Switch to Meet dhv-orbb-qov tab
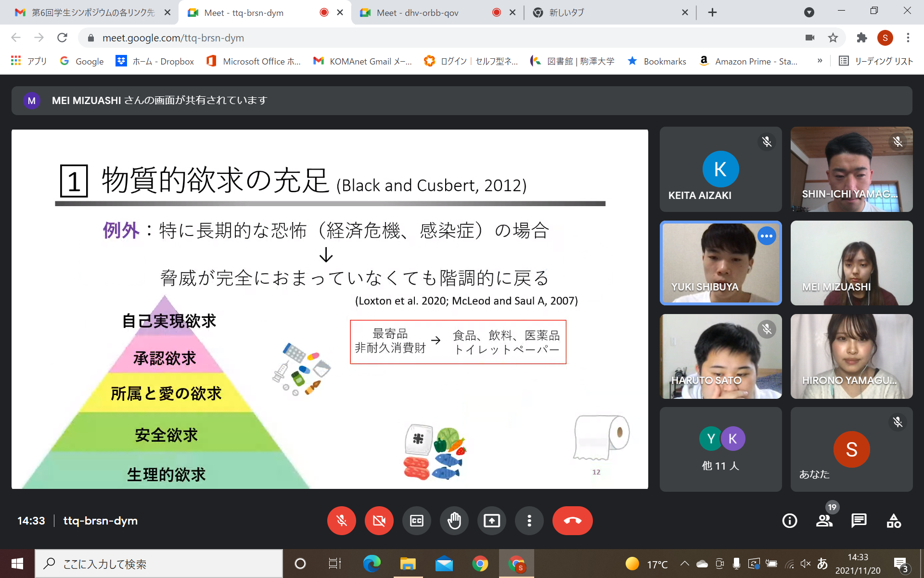The height and width of the screenshot is (578, 924). click(x=417, y=13)
